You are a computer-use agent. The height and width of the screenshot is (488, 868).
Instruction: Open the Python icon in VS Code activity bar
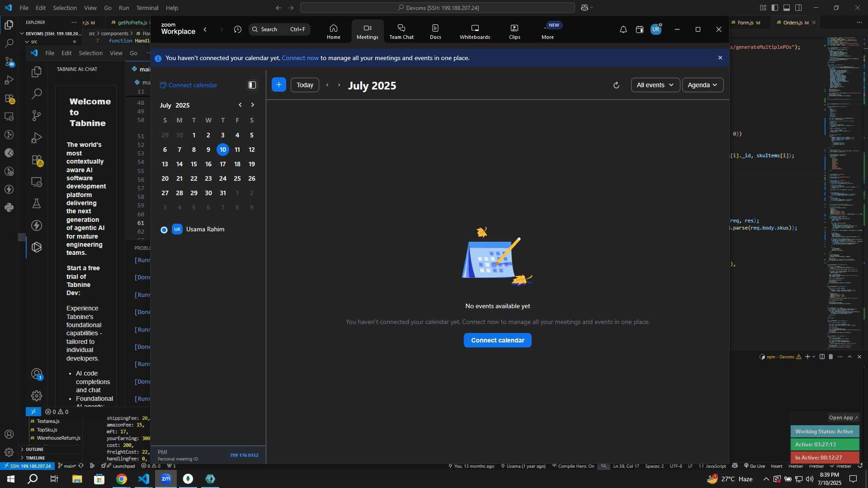[x=9, y=207]
